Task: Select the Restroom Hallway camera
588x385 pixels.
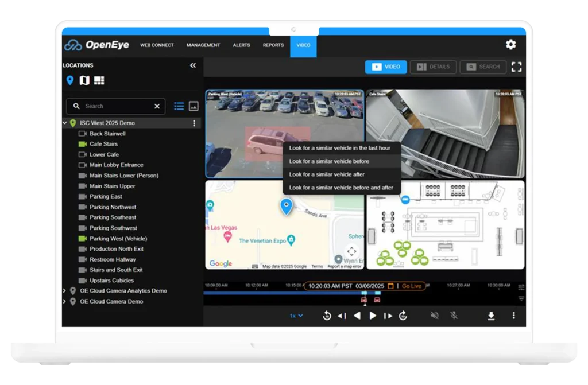Action: [113, 259]
